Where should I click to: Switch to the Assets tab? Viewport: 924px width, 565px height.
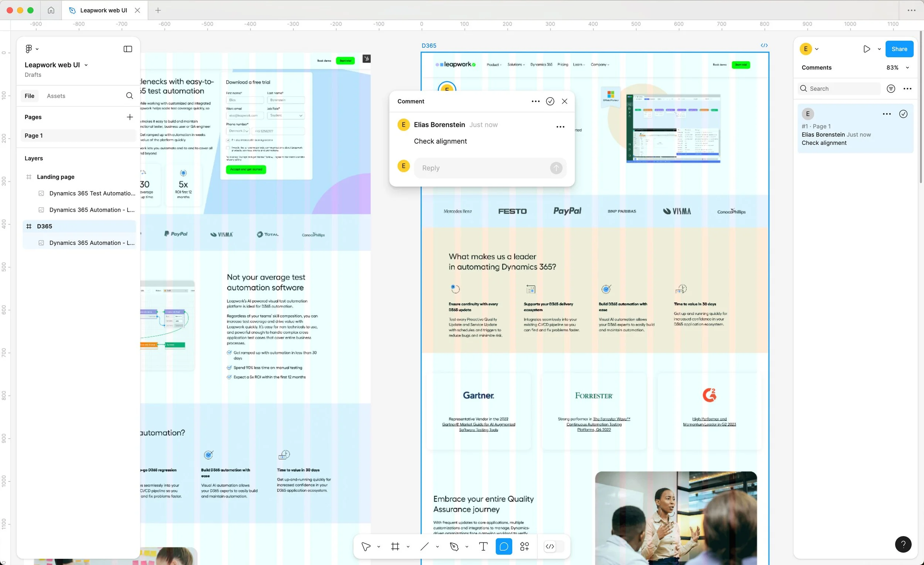tap(56, 96)
